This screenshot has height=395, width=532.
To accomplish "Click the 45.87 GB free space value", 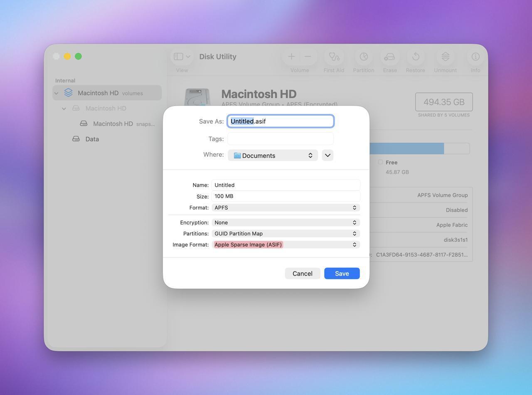I will pyautogui.click(x=397, y=172).
